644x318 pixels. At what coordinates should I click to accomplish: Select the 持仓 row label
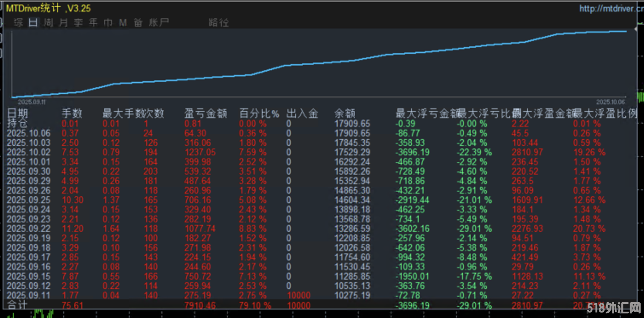pyautogui.click(x=17, y=124)
